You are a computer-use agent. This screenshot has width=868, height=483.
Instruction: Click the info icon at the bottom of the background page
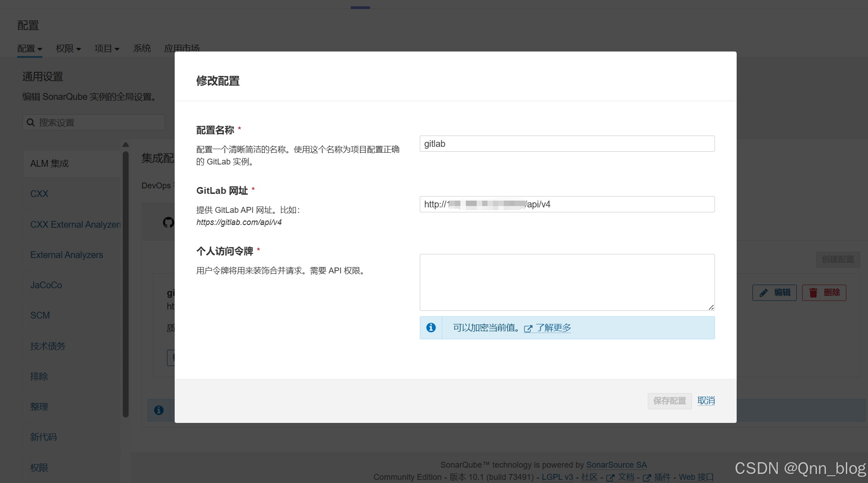pyautogui.click(x=159, y=410)
